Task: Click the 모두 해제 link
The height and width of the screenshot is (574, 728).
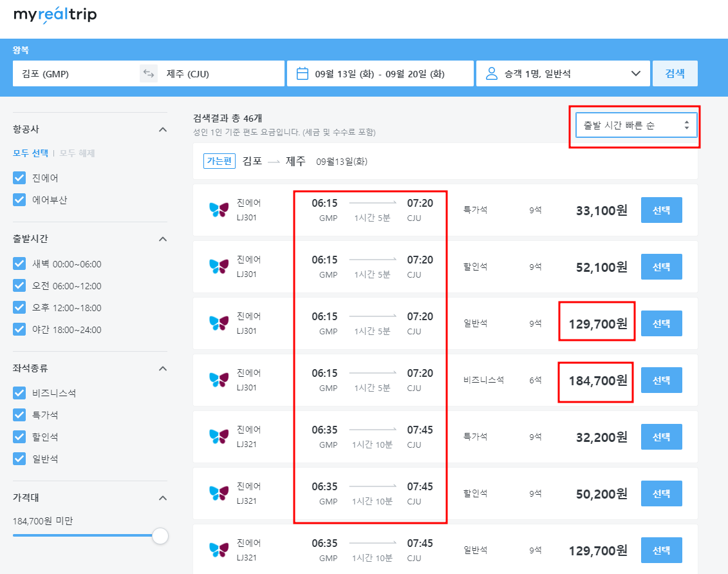Action: (x=77, y=153)
